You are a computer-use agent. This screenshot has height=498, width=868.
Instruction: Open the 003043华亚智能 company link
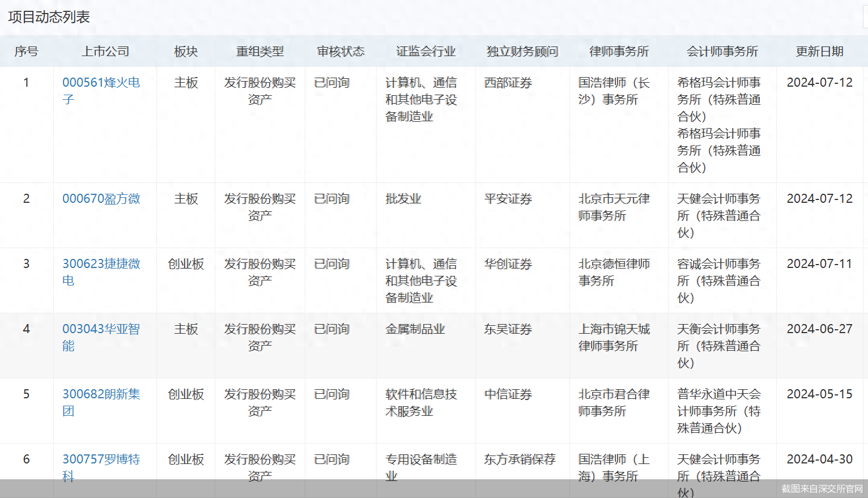[101, 337]
